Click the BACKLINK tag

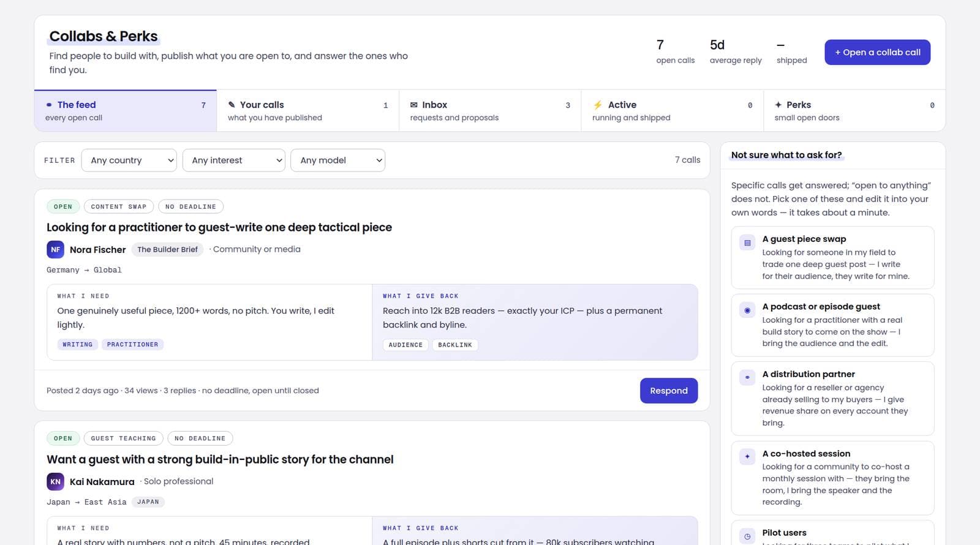tap(455, 345)
